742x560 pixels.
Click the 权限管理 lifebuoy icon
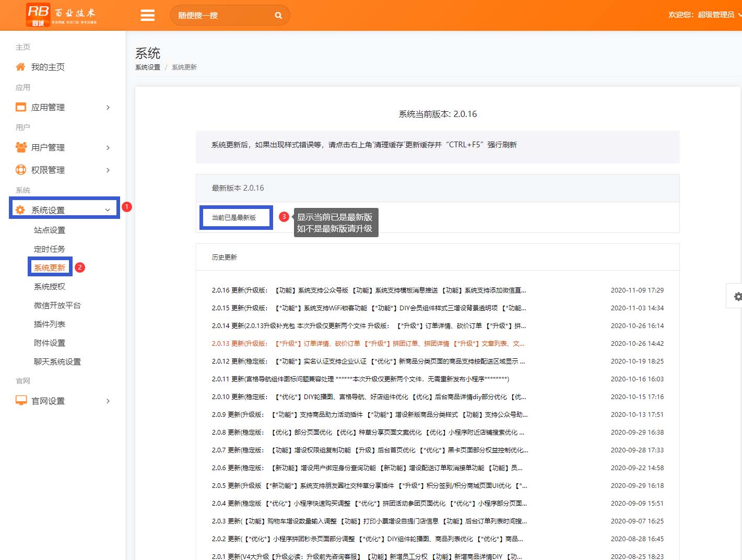21,170
